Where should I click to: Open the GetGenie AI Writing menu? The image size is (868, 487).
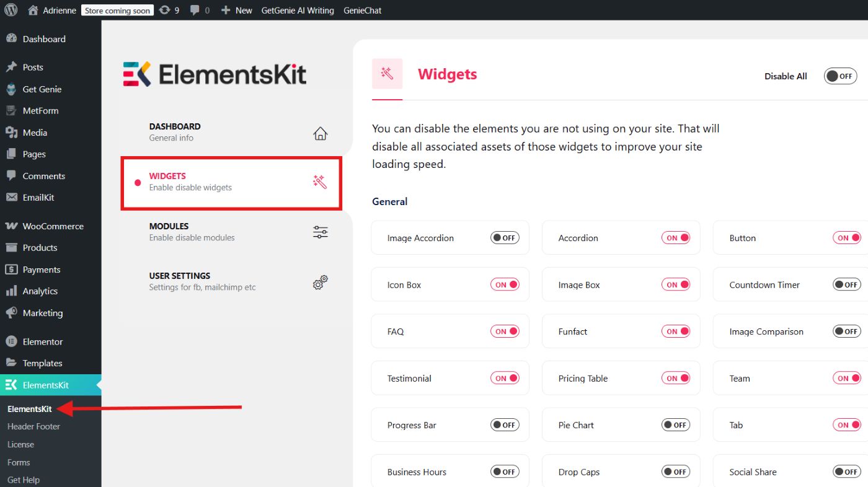297,10
